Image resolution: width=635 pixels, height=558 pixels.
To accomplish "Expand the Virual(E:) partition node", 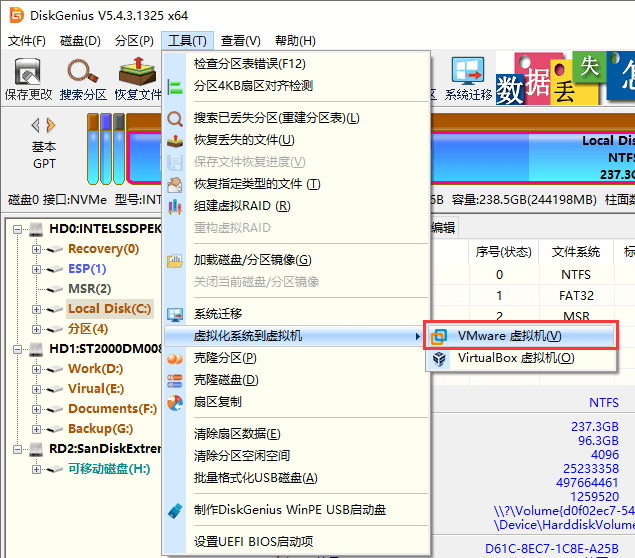I will pos(36,389).
